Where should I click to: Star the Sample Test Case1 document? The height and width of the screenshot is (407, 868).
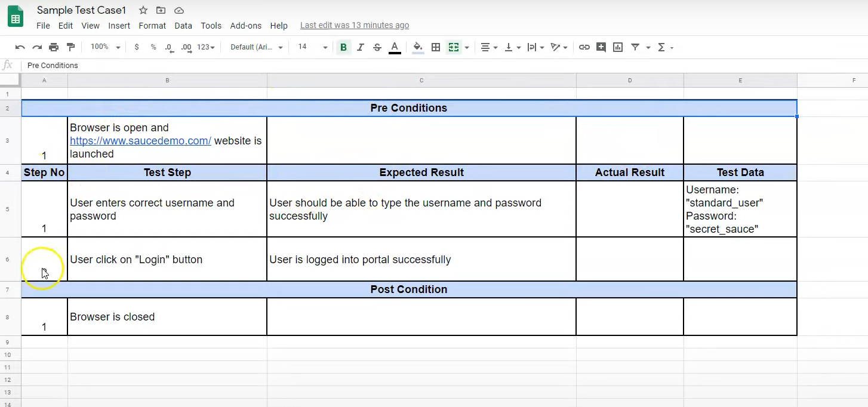[143, 10]
